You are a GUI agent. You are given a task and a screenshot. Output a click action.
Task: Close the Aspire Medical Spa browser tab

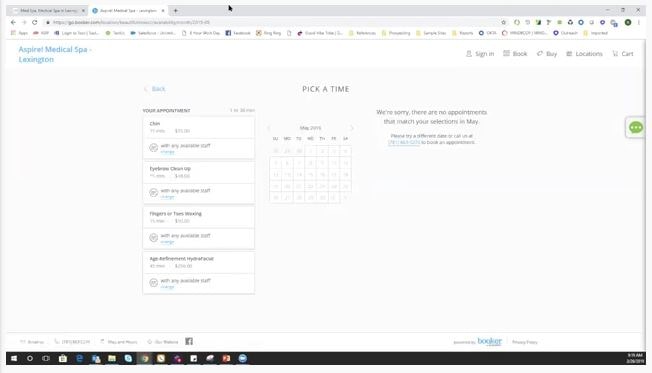tap(163, 10)
